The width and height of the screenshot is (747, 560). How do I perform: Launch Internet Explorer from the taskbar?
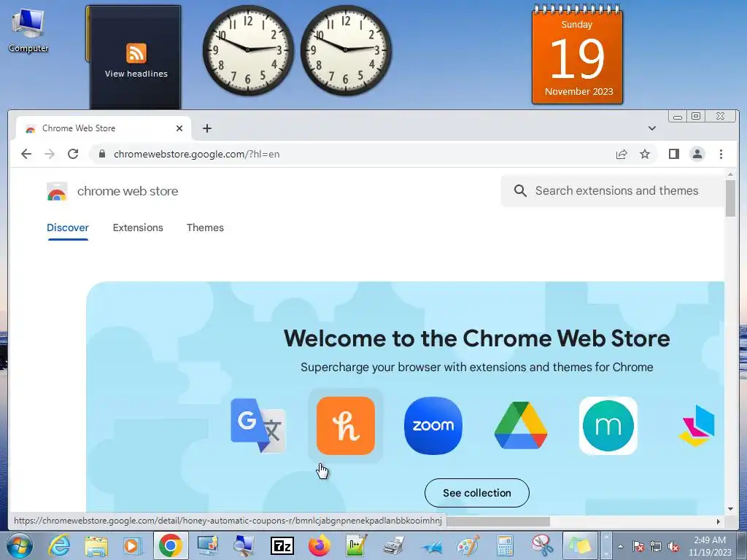point(60,545)
